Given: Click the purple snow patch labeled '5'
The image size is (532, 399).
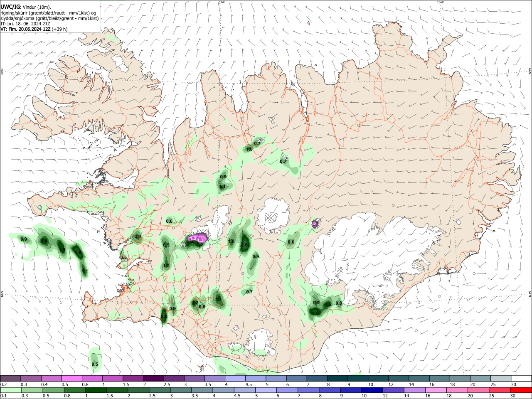Looking at the screenshot, I should [315, 224].
